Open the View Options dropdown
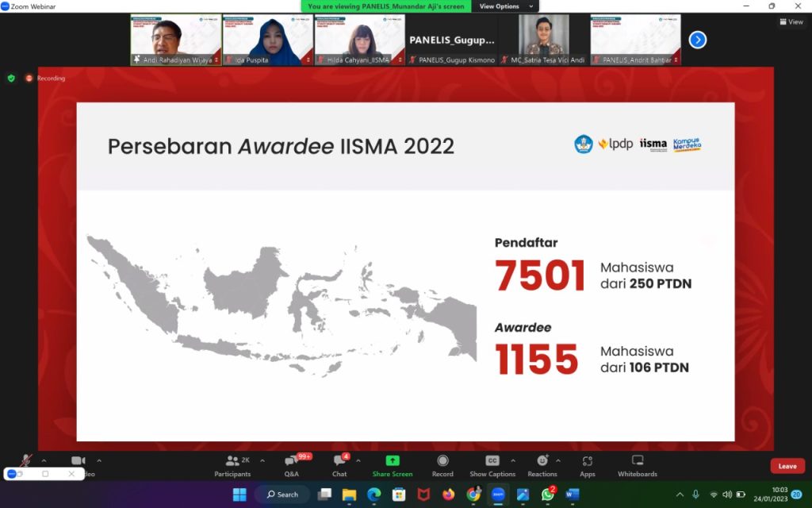Image resolution: width=812 pixels, height=508 pixels. [507, 6]
